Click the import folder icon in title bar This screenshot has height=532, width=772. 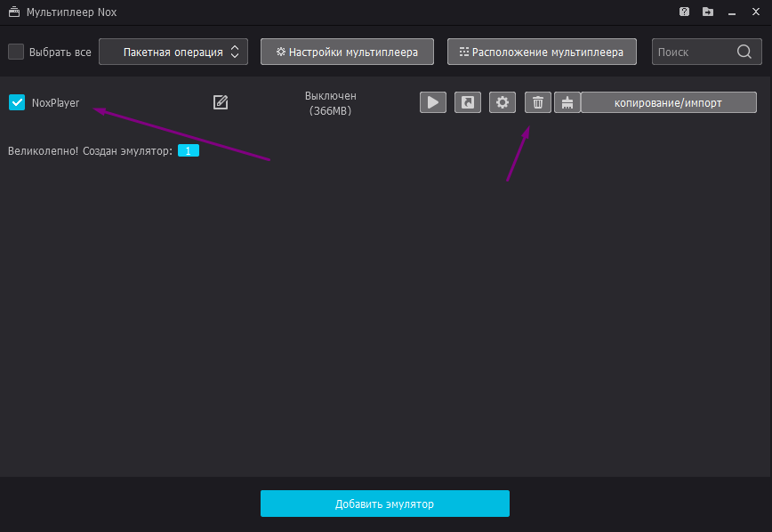tap(707, 12)
